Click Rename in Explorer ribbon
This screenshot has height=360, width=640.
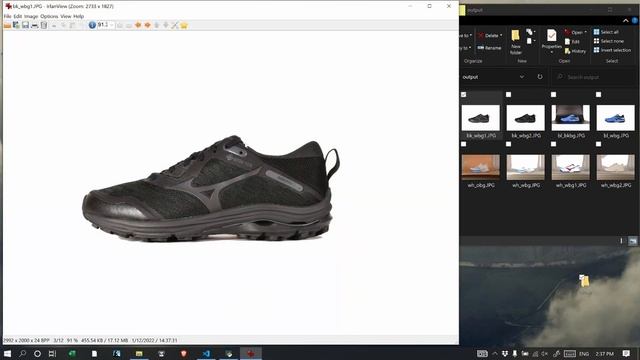pyautogui.click(x=489, y=48)
